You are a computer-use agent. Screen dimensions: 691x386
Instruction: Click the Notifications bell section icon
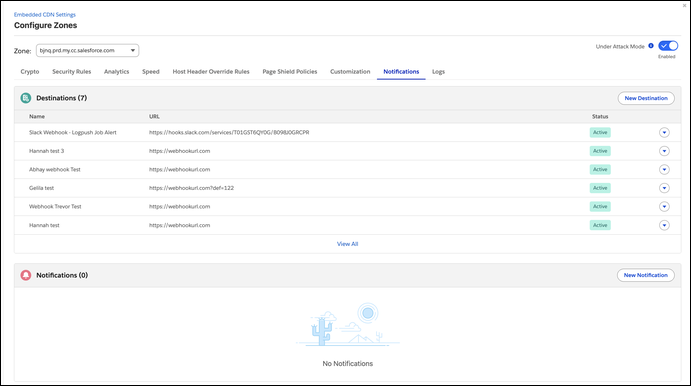26,275
